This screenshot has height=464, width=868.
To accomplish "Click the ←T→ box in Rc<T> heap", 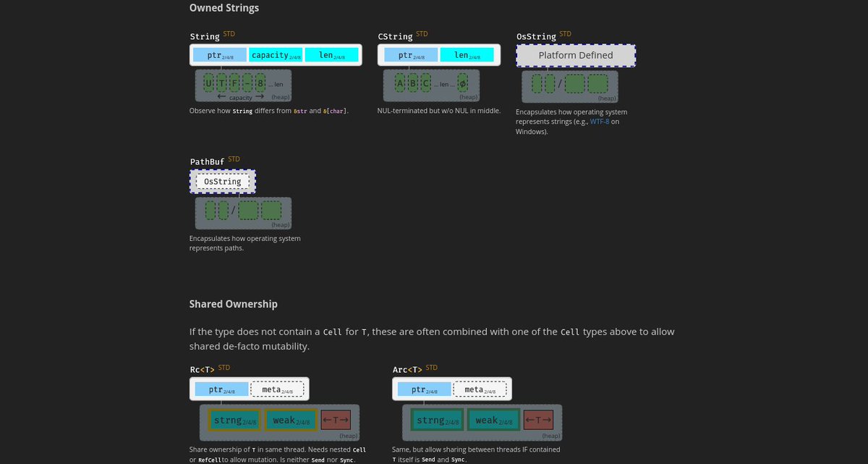I will pos(336,420).
